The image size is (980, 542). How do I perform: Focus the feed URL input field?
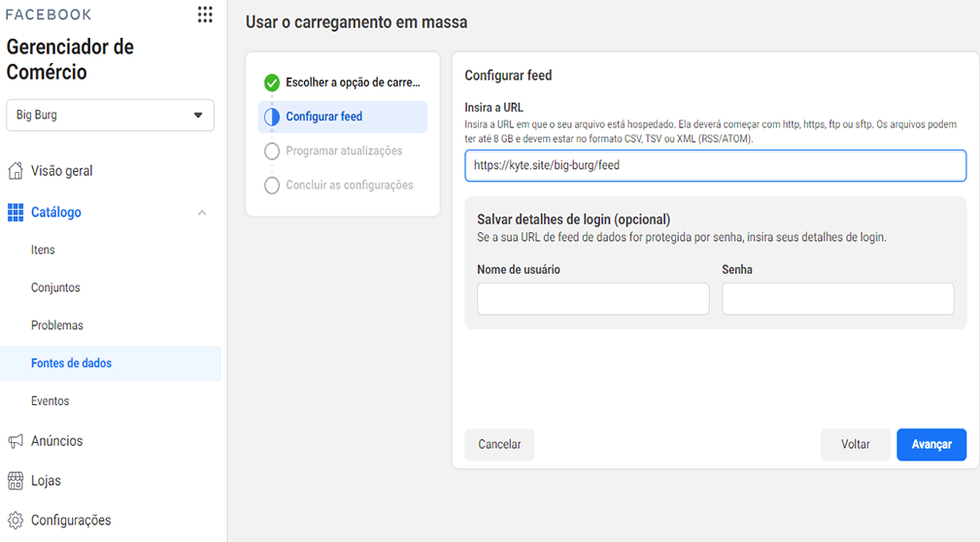pyautogui.click(x=716, y=166)
